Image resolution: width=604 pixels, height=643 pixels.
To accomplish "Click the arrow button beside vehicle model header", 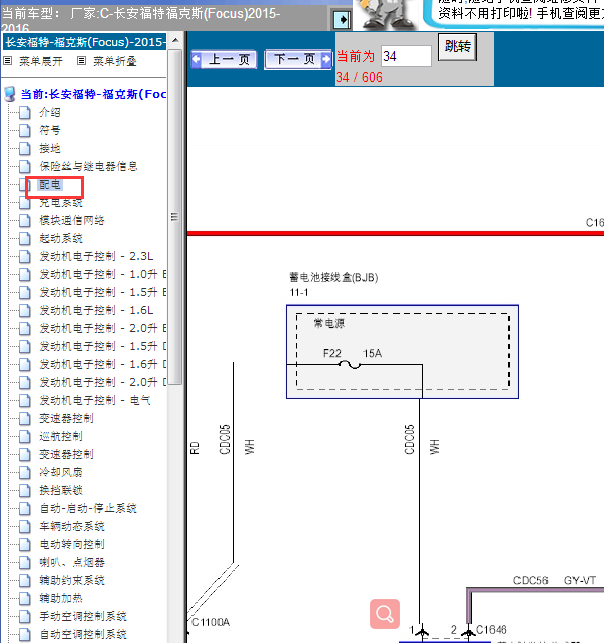I will click(342, 19).
